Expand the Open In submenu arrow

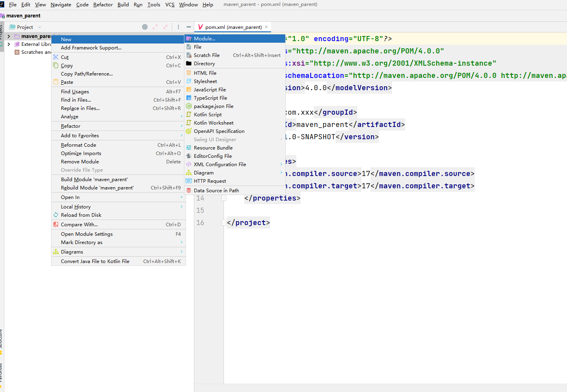tap(182, 197)
